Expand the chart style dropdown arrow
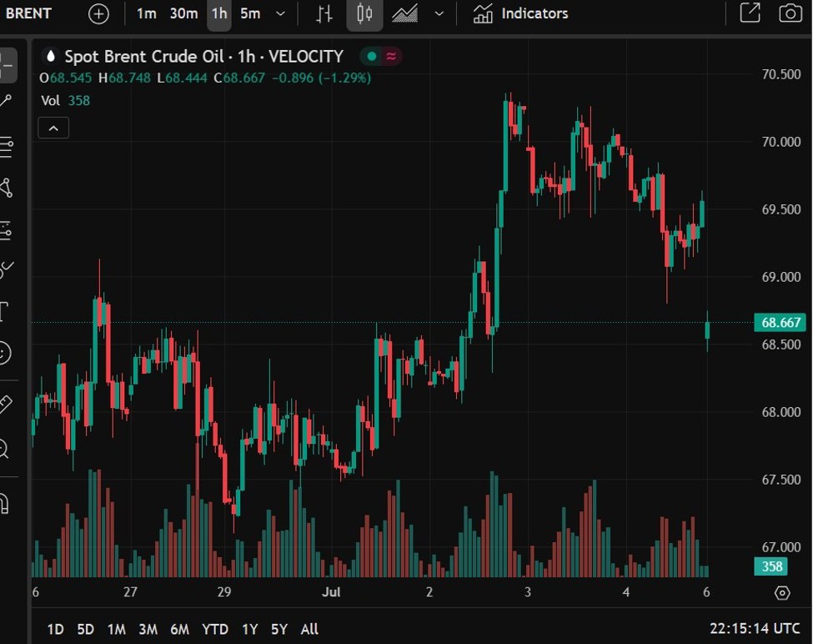 [439, 13]
